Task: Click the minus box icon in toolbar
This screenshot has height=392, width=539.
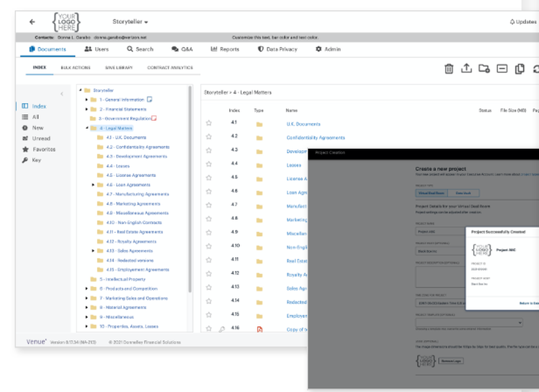Action: 502,68
